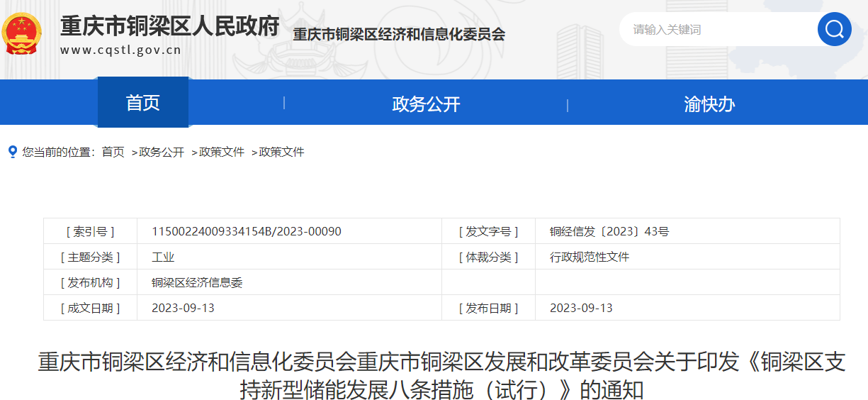Screen dimensions: 868x400
Task: Click the magnifier search button
Action: coord(834,29)
